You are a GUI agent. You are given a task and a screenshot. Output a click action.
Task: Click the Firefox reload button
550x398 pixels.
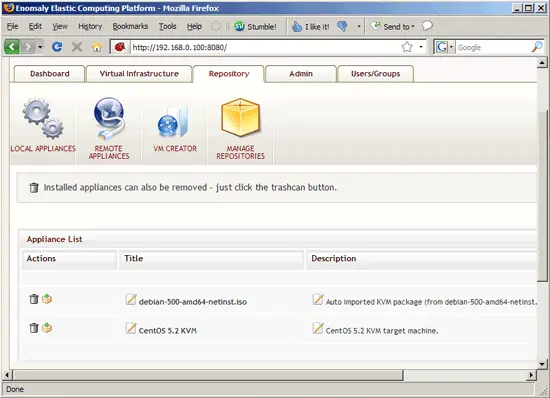pyautogui.click(x=57, y=47)
